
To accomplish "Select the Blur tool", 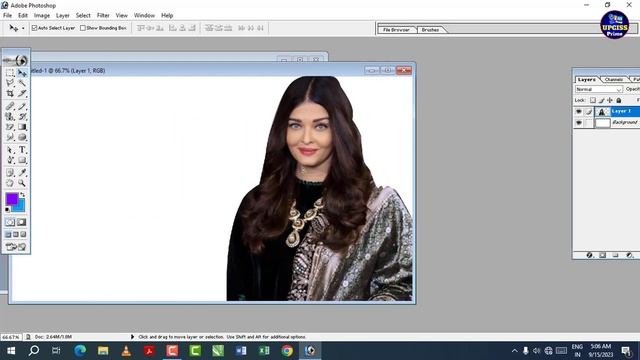I will (10, 137).
